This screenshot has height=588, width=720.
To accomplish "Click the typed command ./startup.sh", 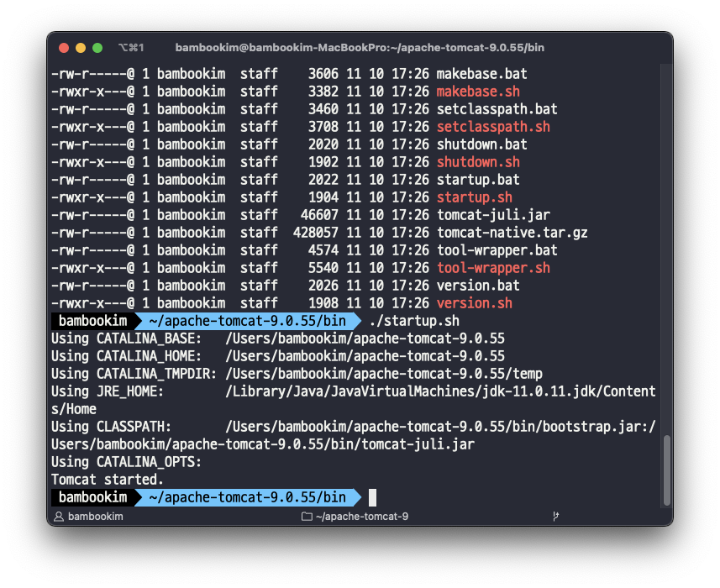I will point(414,321).
